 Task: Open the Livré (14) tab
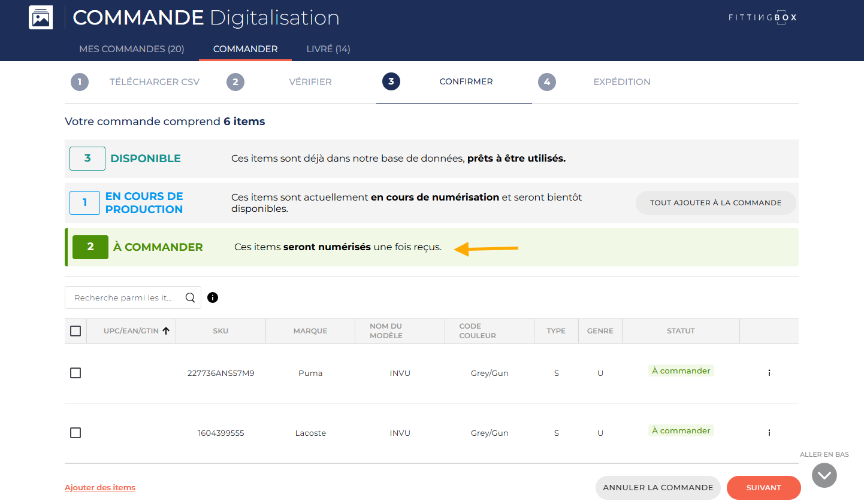[x=328, y=49]
